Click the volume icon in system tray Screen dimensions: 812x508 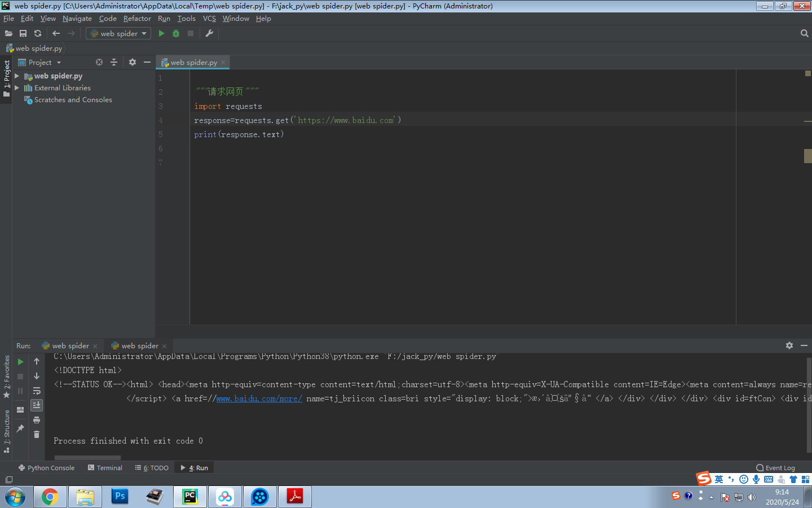[x=752, y=497]
